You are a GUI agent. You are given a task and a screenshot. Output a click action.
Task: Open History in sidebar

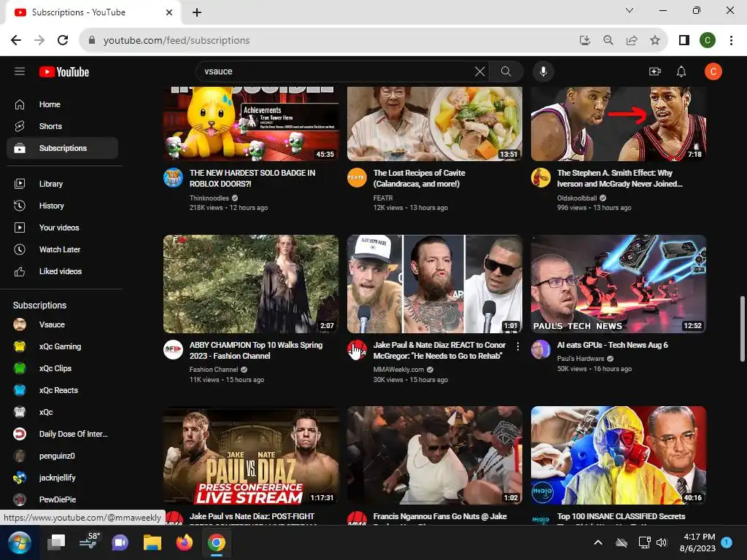[63, 206]
